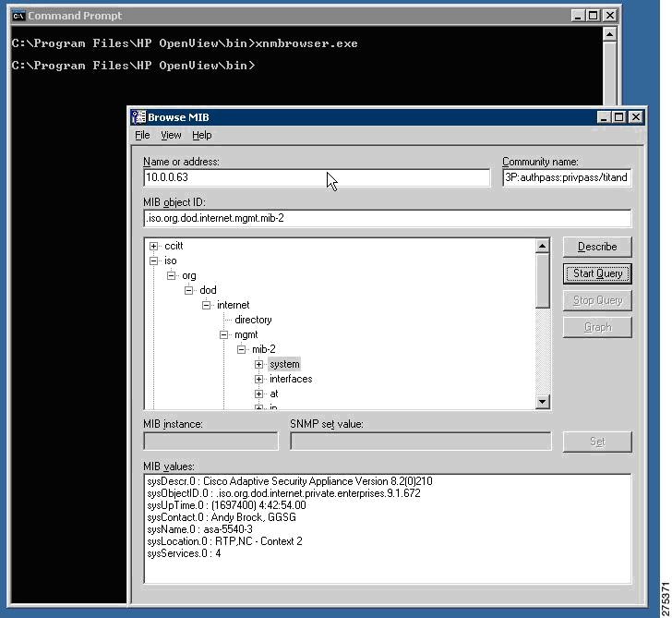
Task: Select the interfaces tree item
Action: pos(291,379)
